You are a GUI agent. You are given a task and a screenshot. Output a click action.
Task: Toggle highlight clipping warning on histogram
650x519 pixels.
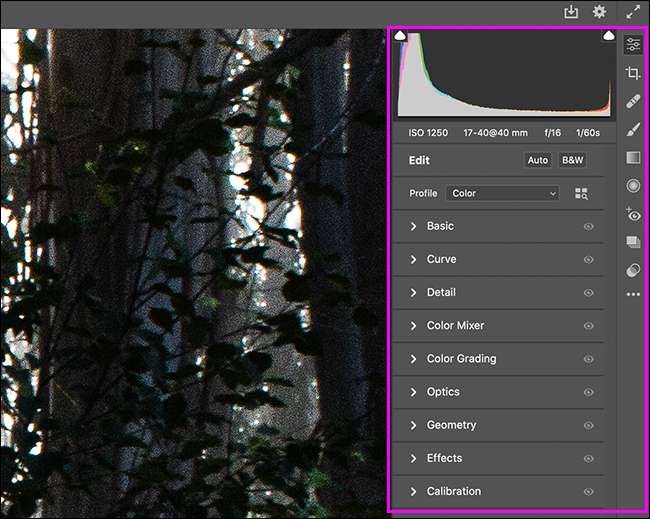pyautogui.click(x=608, y=37)
